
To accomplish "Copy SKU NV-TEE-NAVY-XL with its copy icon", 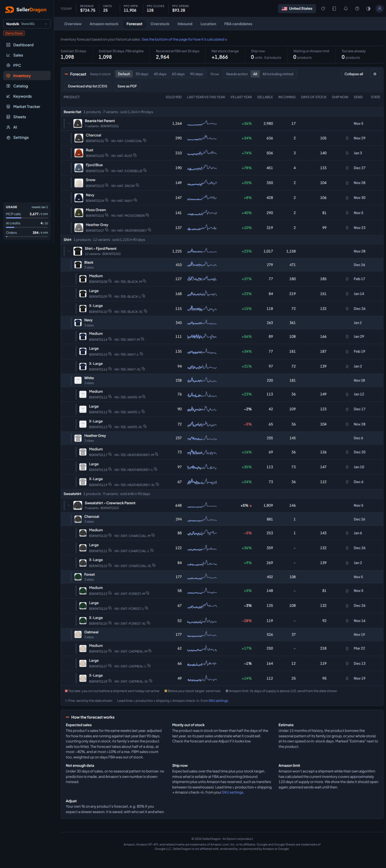I will 143,369.
